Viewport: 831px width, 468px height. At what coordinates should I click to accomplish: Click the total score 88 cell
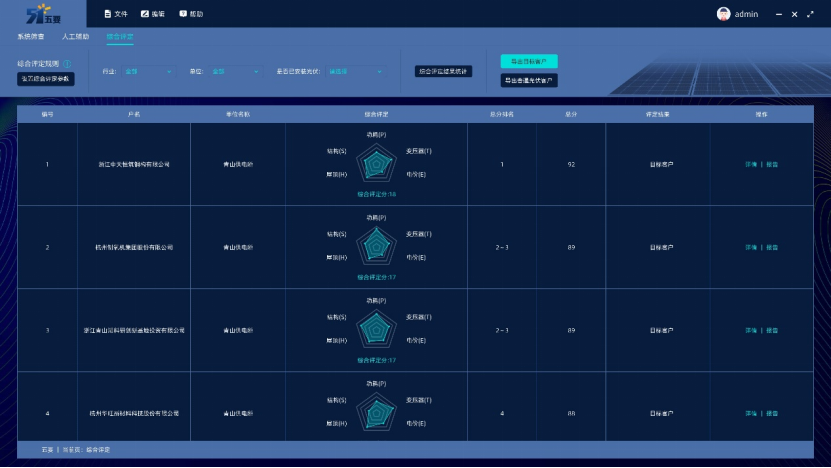tap(571, 413)
